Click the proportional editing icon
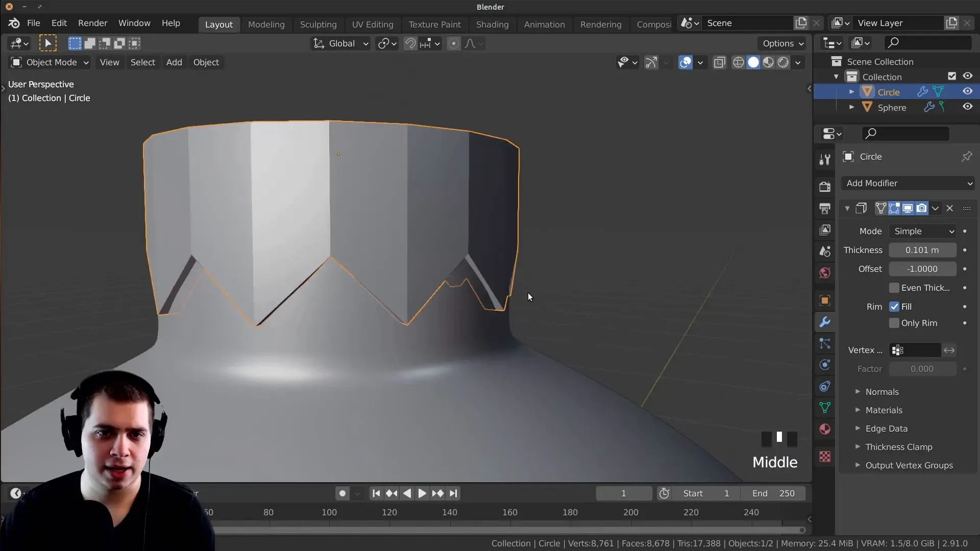The width and height of the screenshot is (980, 551). click(x=453, y=43)
